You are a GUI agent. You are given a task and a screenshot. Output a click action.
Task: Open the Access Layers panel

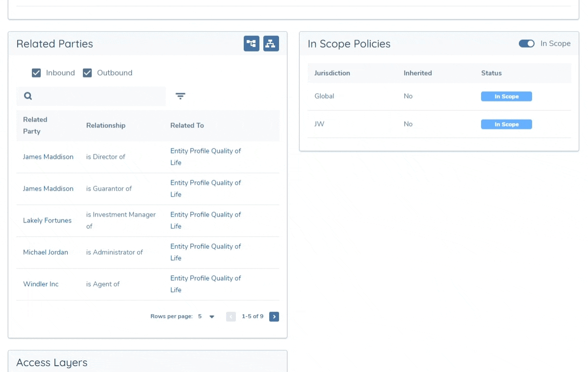(x=51, y=362)
